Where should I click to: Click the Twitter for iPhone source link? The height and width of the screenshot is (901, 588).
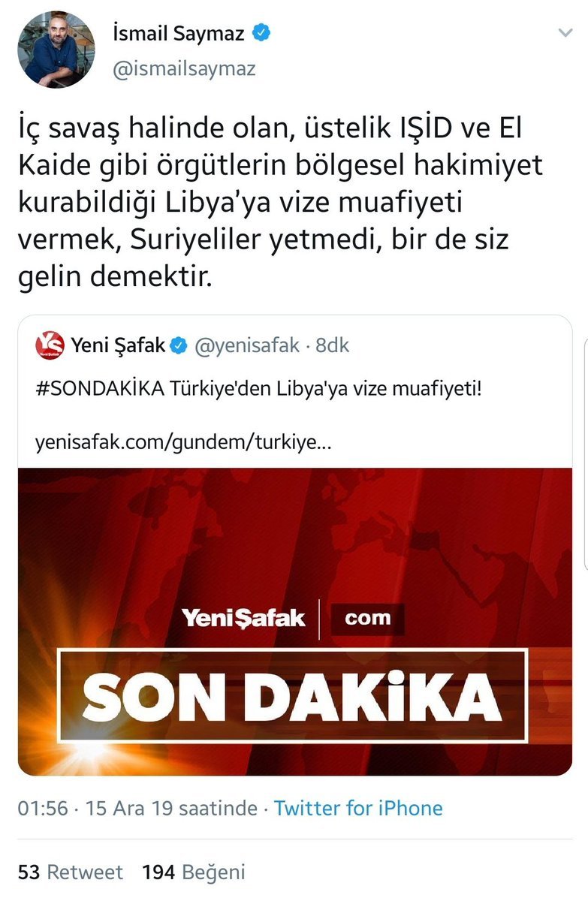(358, 808)
